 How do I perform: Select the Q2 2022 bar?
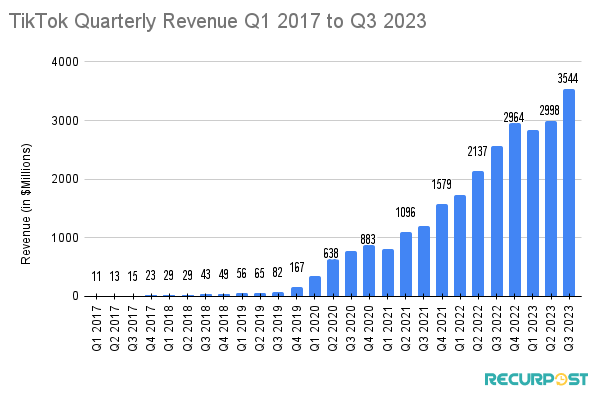click(478, 234)
